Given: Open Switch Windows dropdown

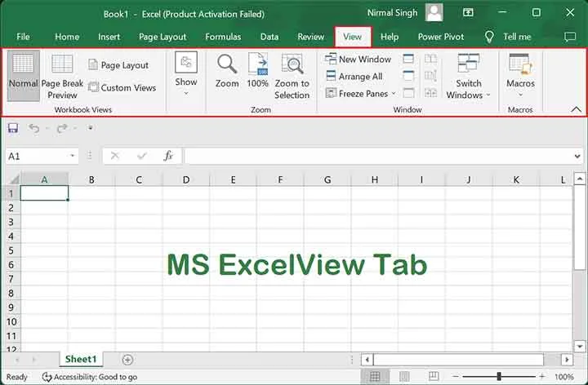Looking at the screenshot, I should coord(468,77).
